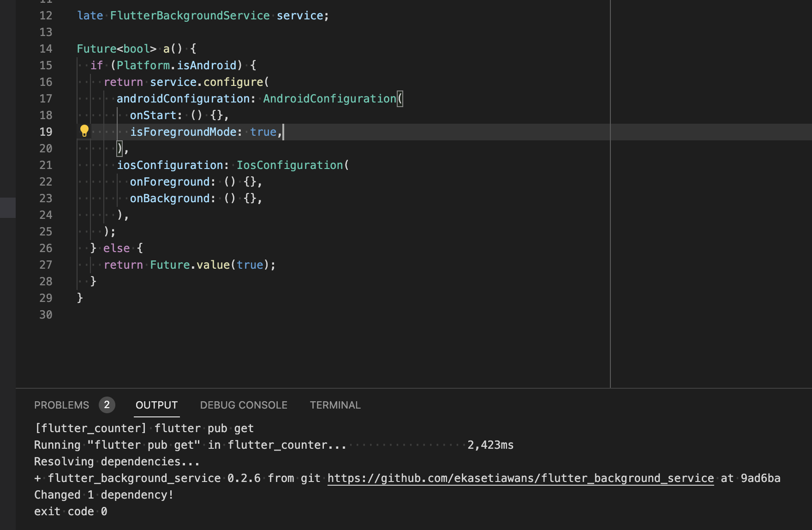Image resolution: width=812 pixels, height=530 pixels.
Task: Open the flutter_background_service GitHub link
Action: 520,478
